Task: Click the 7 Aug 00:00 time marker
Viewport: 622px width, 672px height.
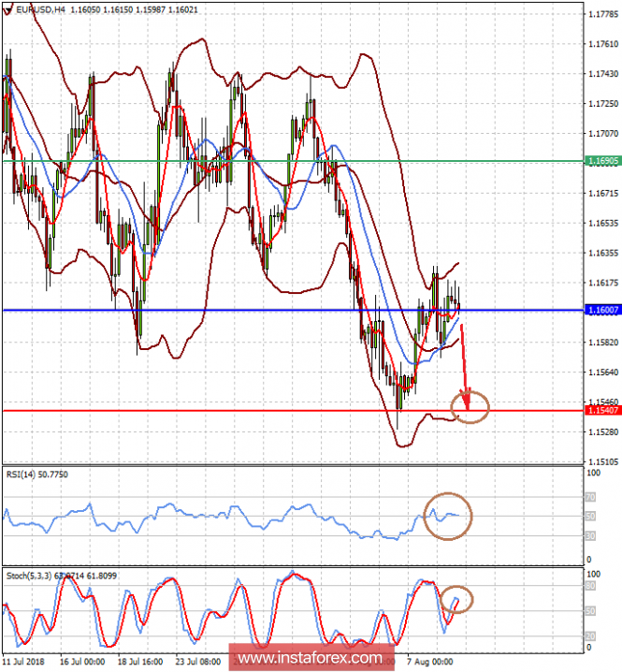Action: click(429, 662)
